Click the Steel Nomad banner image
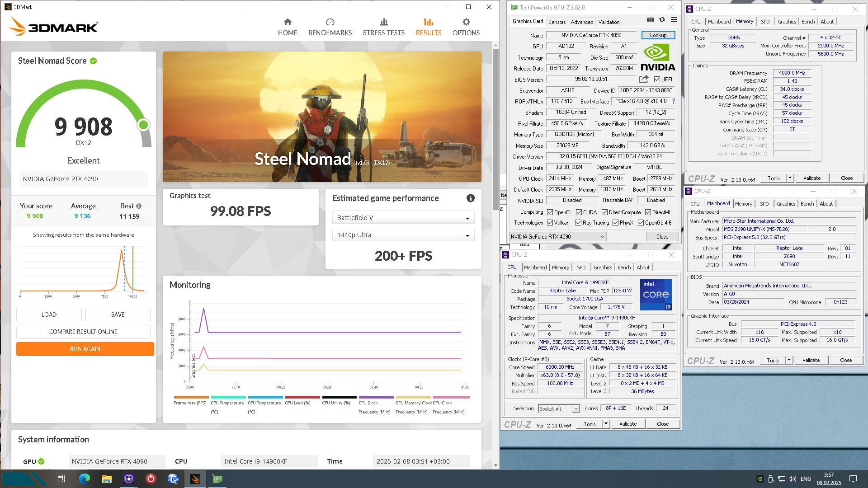The image size is (868, 488). pos(322,117)
